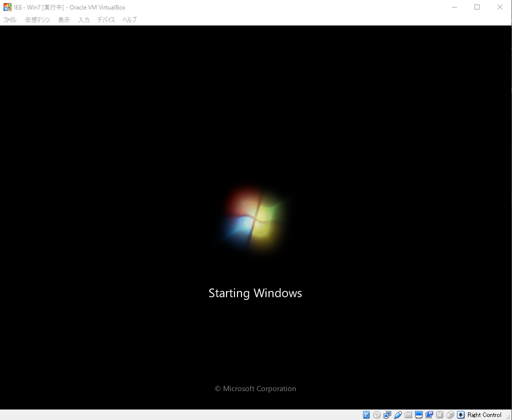512x420 pixels.
Task: Open the デバイス menu
Action: point(106,20)
